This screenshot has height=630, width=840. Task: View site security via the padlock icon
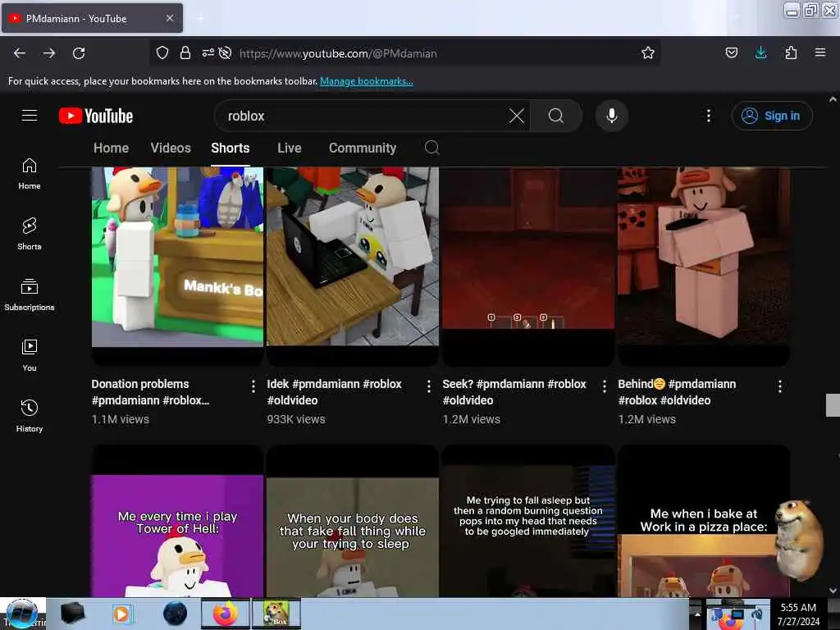185,52
